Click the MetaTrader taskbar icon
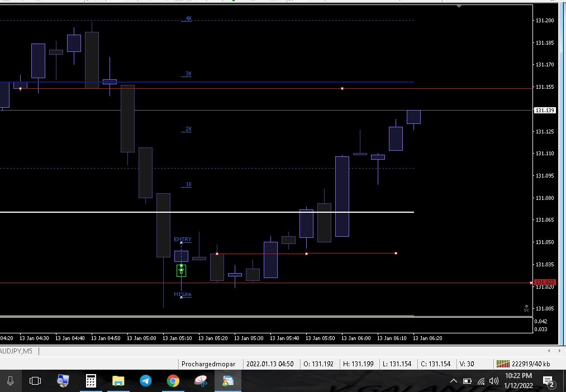The width and height of the screenshot is (566, 392). [x=228, y=381]
